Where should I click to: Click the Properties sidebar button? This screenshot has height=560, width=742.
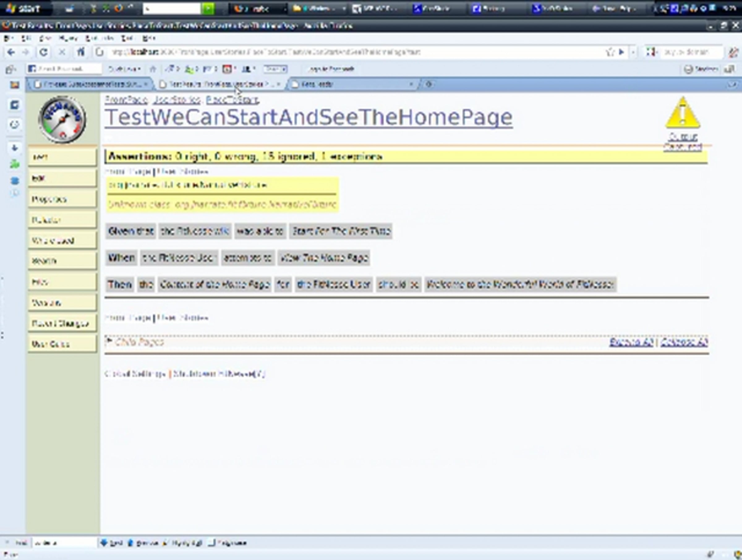tap(62, 199)
